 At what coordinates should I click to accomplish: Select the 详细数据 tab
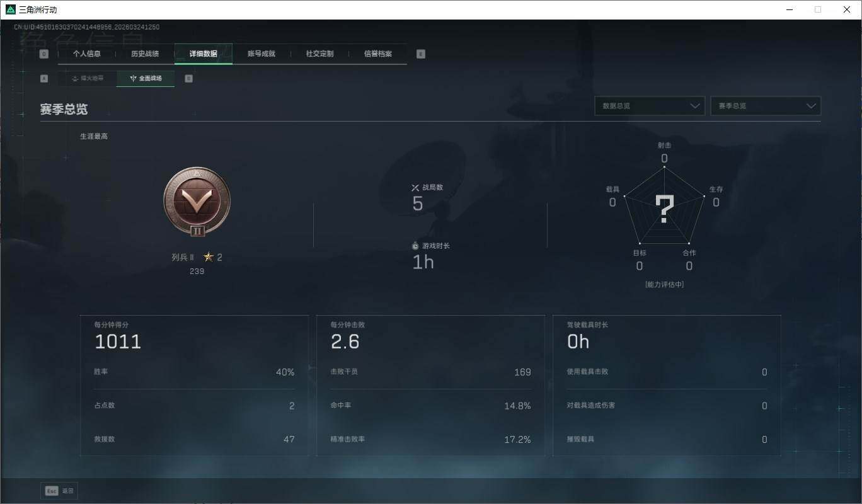click(x=204, y=54)
